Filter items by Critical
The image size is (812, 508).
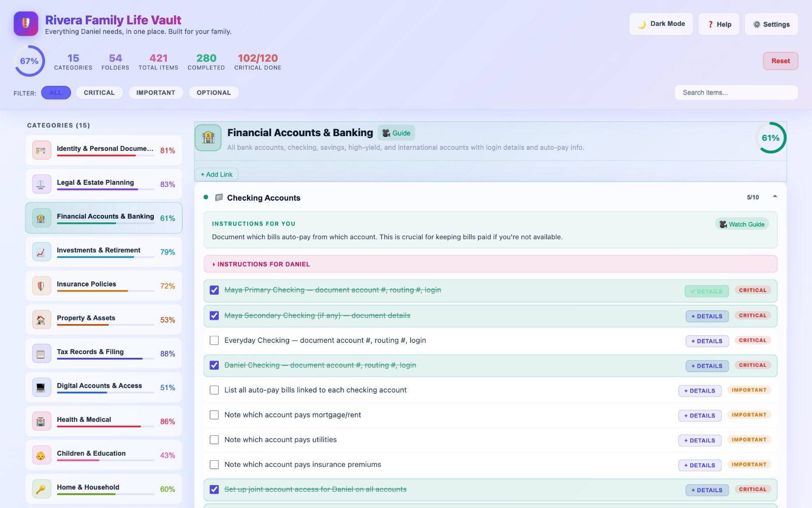pos(99,92)
